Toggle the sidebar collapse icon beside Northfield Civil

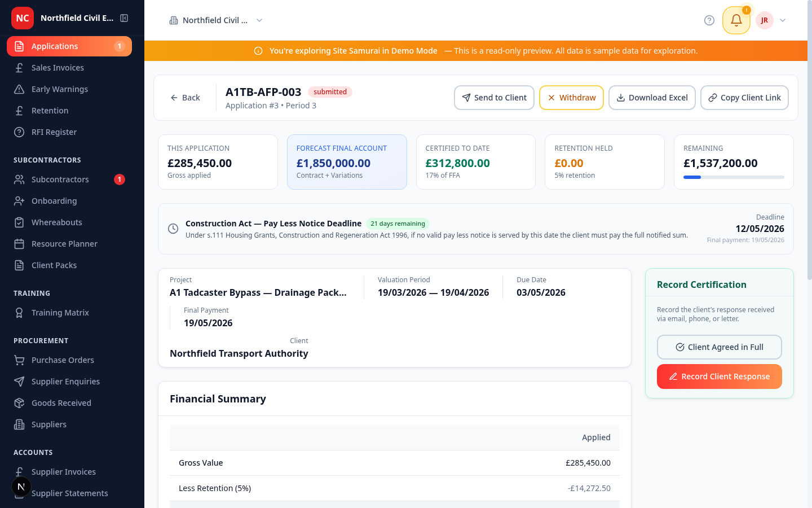(x=123, y=17)
